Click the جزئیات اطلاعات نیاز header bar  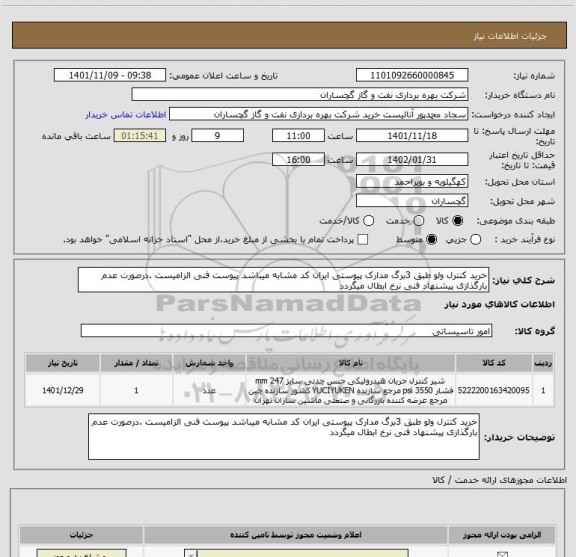289,36
